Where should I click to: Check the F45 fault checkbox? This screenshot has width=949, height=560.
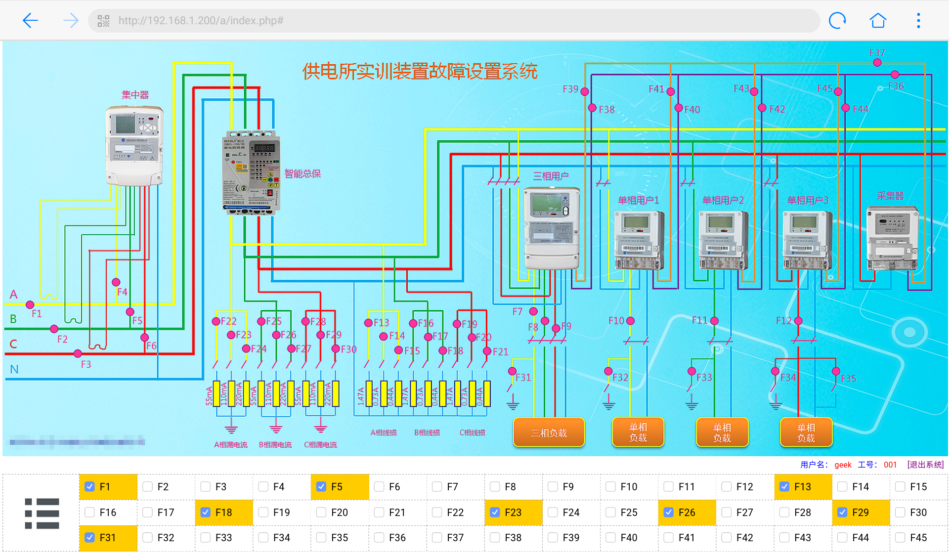pyautogui.click(x=900, y=537)
